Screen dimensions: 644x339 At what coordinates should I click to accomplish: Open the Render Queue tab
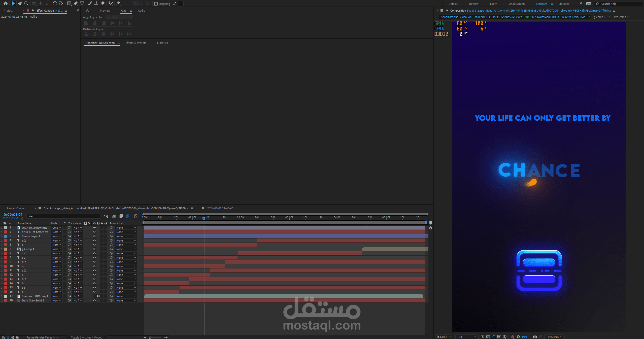click(16, 208)
